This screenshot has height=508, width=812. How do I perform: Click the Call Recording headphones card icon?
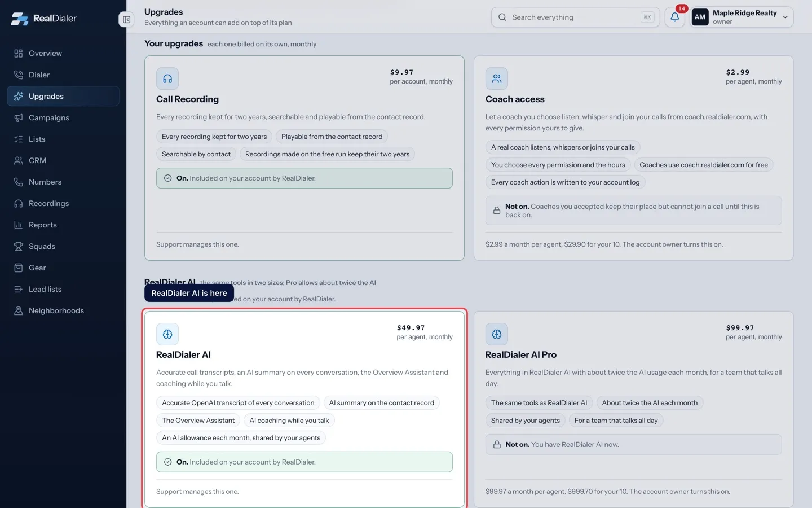[167, 78]
